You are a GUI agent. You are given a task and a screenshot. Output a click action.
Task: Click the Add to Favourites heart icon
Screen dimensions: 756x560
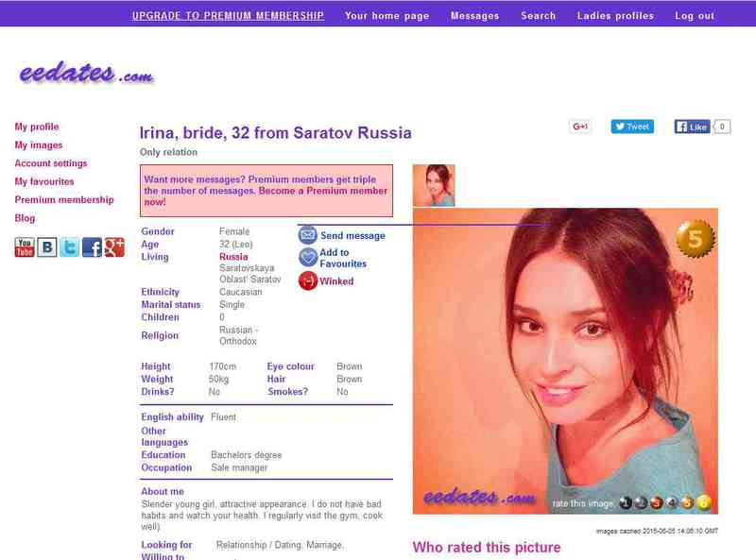pyautogui.click(x=308, y=258)
